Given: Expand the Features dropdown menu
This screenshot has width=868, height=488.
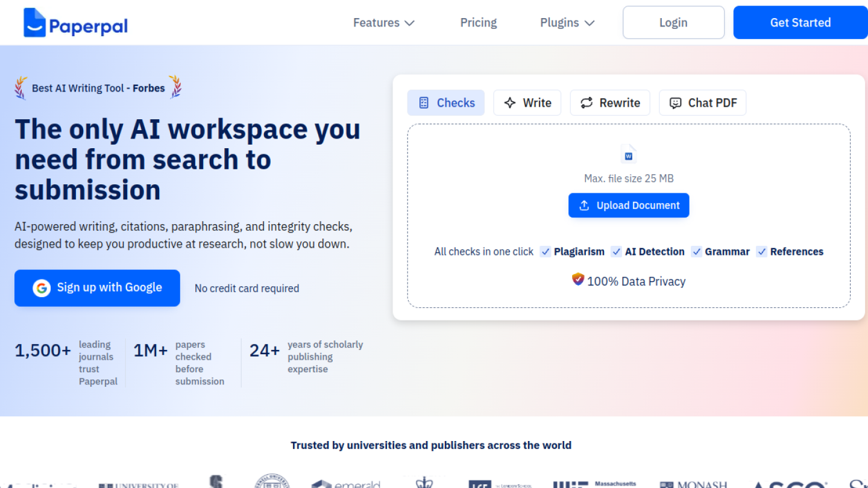Looking at the screenshot, I should pyautogui.click(x=384, y=23).
